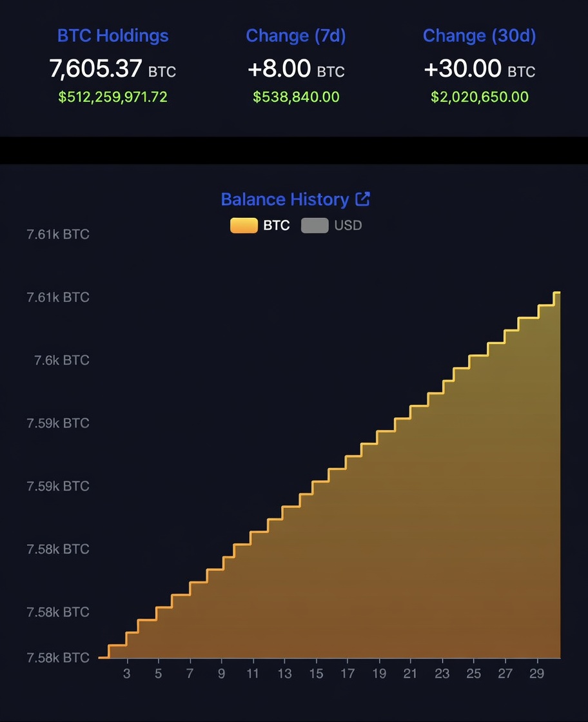
Task: Click day 15 on the chart x-axis
Action: (316, 674)
